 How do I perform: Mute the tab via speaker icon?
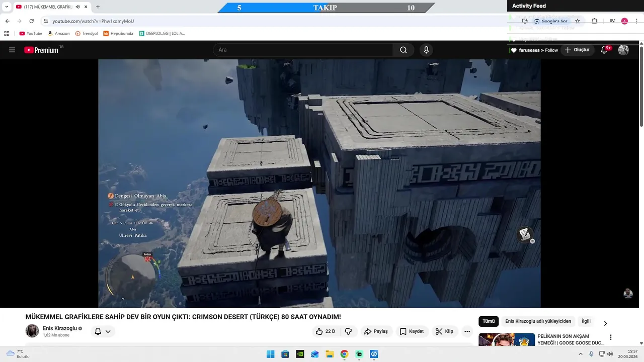77,7
